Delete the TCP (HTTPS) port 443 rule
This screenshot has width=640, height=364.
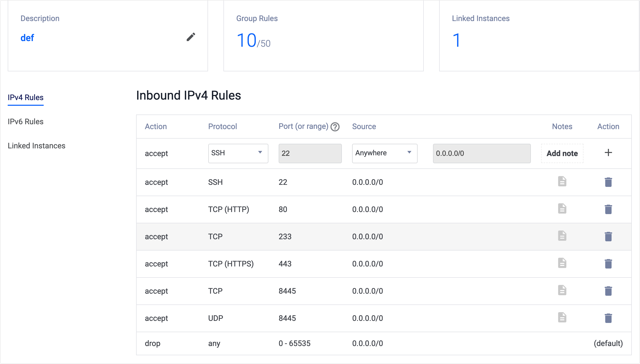point(608,264)
